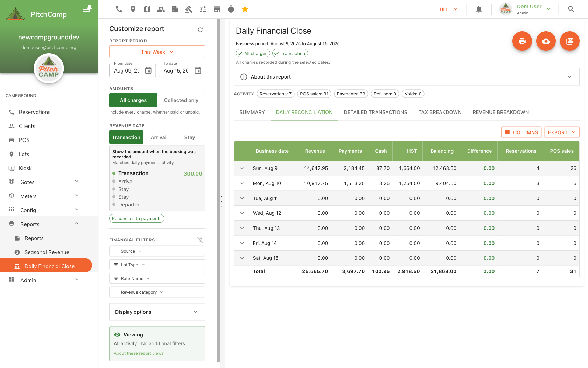Toggle the All charges chip

253,53
